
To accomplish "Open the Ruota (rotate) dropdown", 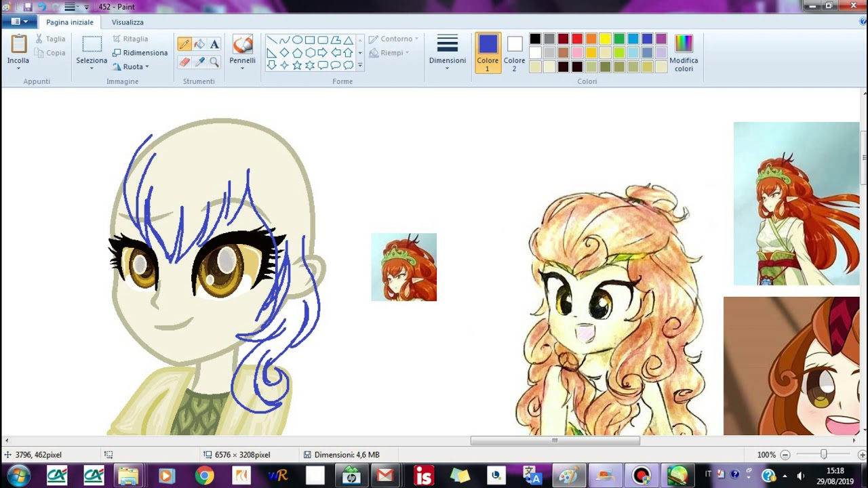I will pyautogui.click(x=130, y=66).
